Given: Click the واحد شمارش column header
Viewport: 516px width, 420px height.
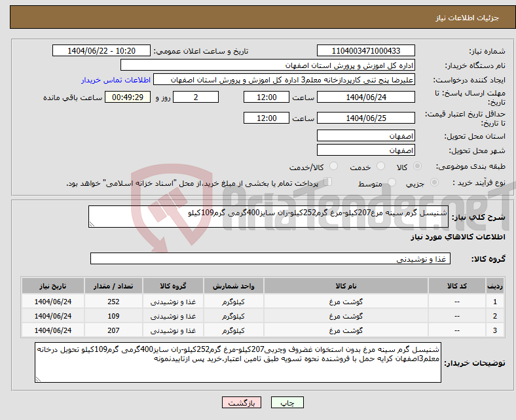Looking at the screenshot, I should click(x=233, y=286).
